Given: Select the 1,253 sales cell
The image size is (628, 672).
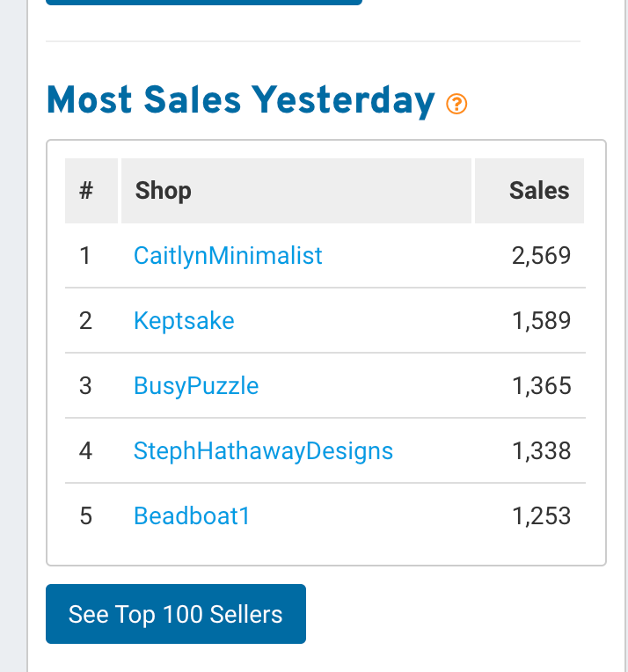Looking at the screenshot, I should click(542, 516).
